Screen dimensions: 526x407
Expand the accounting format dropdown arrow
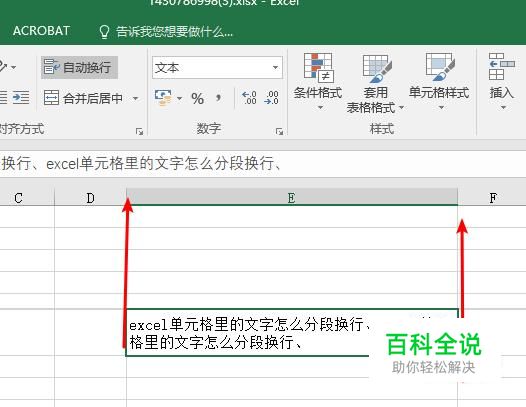tap(179, 98)
